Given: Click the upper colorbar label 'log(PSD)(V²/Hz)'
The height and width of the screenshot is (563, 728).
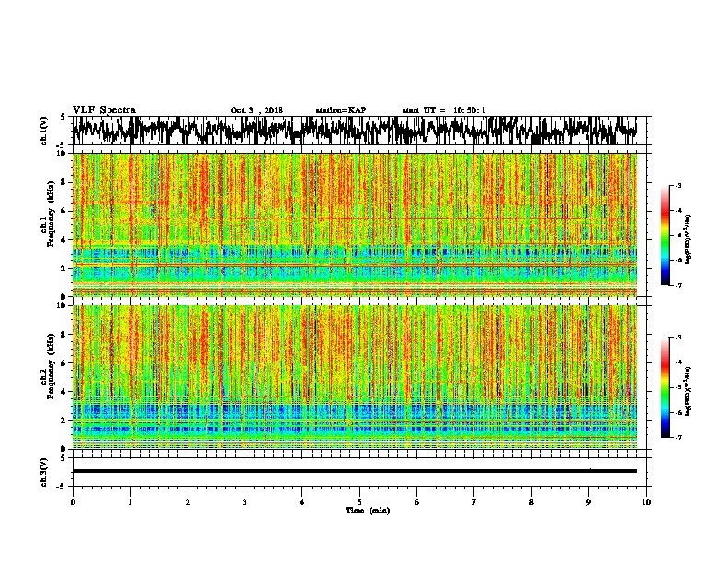Looking at the screenshot, I should (x=688, y=240).
